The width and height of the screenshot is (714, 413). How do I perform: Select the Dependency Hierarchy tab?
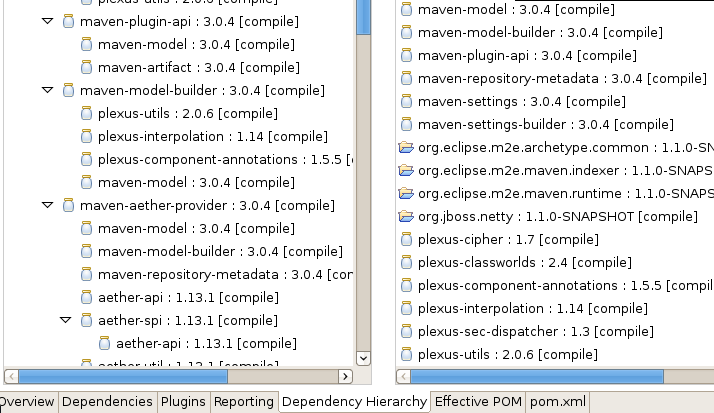pos(354,402)
